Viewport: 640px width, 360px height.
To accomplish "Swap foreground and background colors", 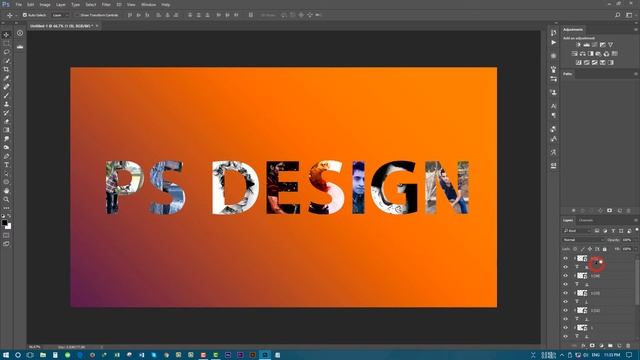I will pos(9,216).
